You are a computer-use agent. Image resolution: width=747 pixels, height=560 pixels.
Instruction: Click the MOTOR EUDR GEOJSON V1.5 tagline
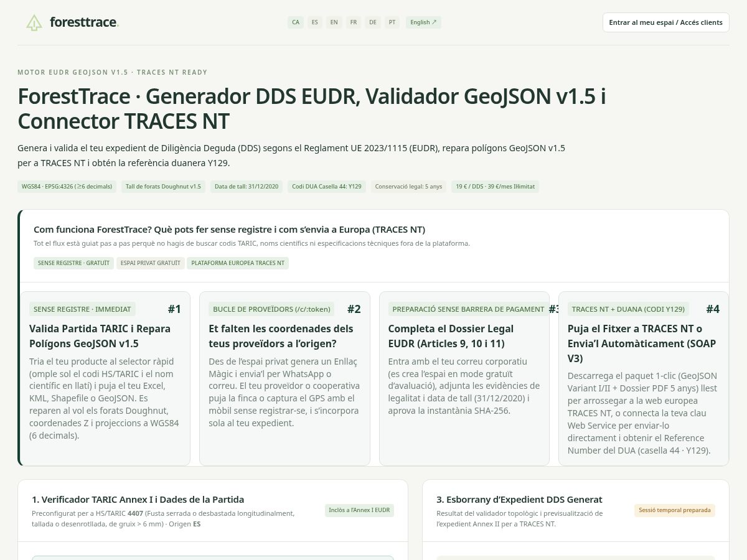tap(113, 72)
